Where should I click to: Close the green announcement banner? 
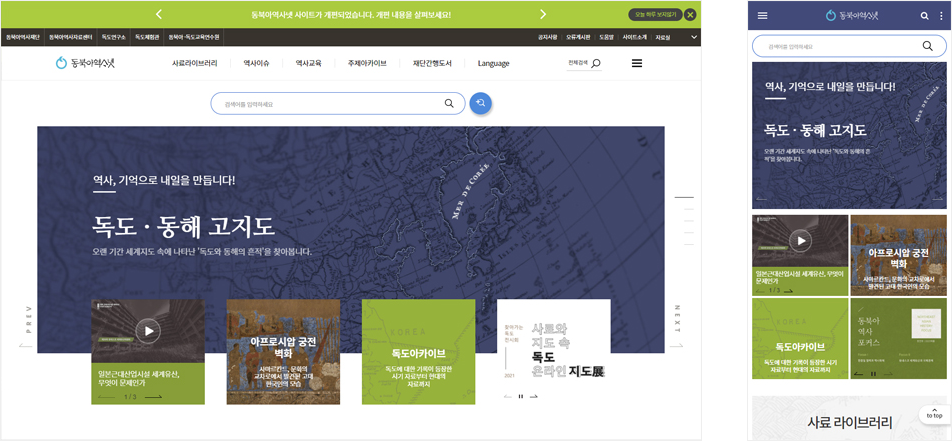690,14
